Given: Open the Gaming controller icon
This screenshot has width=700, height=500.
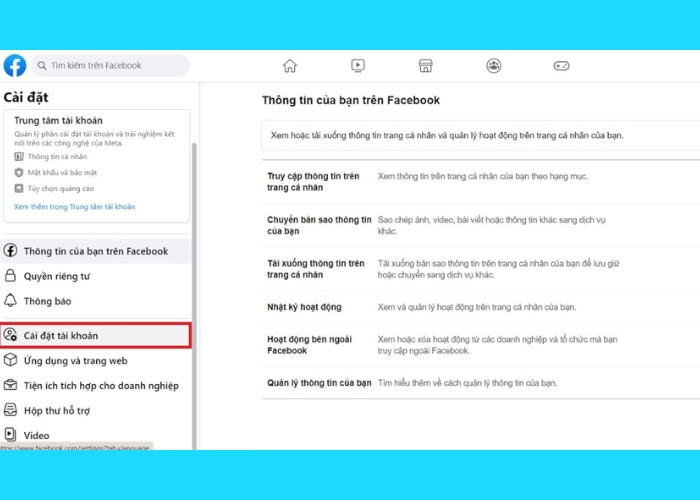Looking at the screenshot, I should point(561,66).
